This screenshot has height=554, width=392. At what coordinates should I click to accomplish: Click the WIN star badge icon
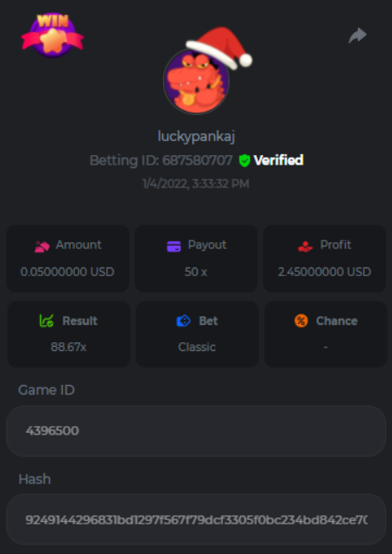coord(52,35)
